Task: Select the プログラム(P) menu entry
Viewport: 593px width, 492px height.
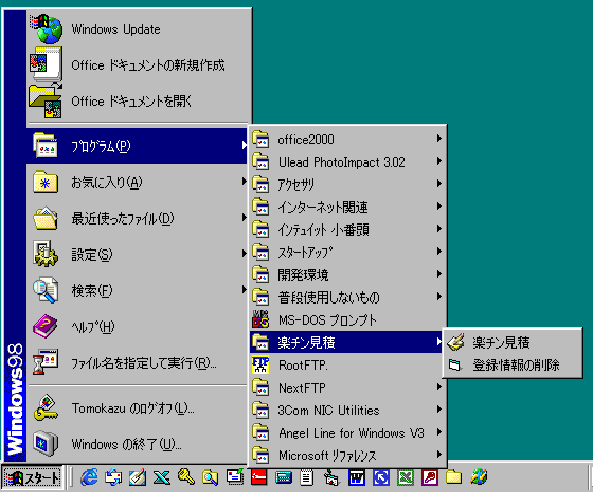Action: tap(137, 146)
